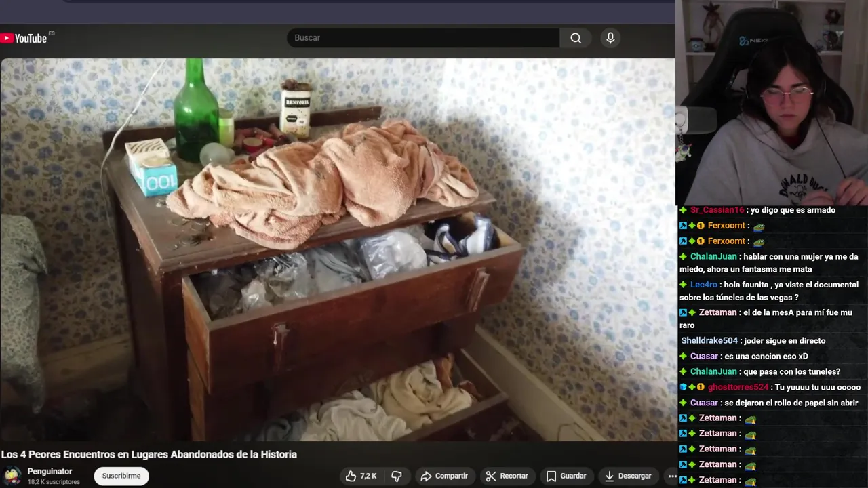Viewport: 868px width, 488px height.
Task: Click the video player frame
Action: [338, 249]
